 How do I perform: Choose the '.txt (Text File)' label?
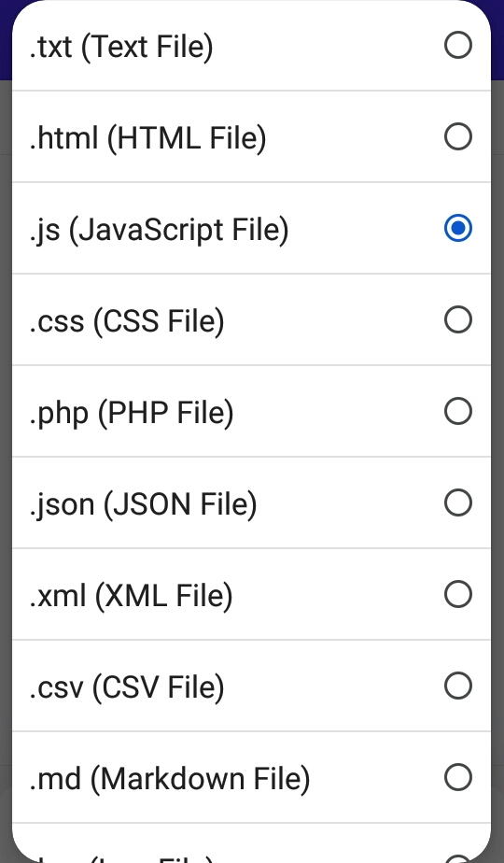tap(121, 47)
